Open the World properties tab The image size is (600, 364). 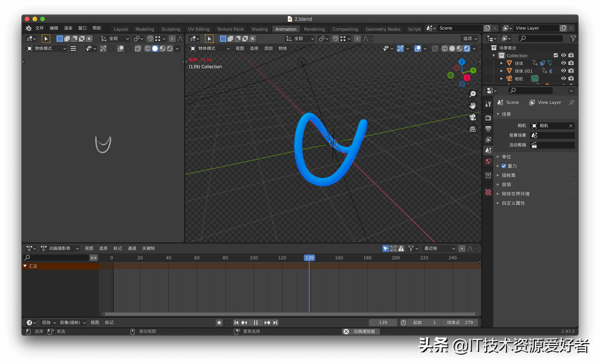click(488, 161)
